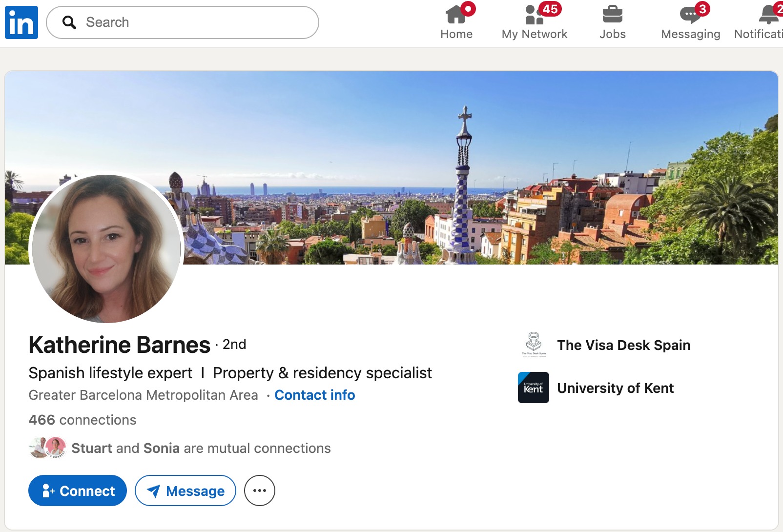This screenshot has height=532, width=783.
Task: Open Messaging with 3 unread
Action: pos(690,16)
